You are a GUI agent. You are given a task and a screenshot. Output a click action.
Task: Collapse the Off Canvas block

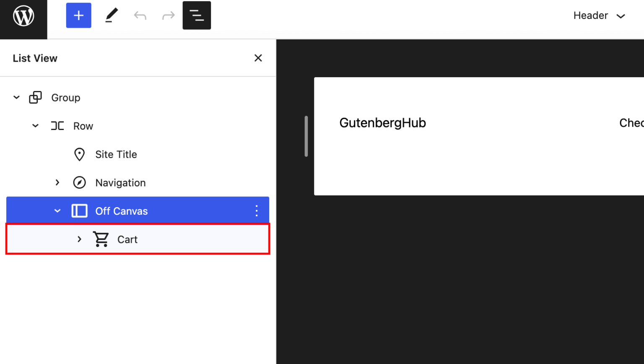click(x=57, y=211)
